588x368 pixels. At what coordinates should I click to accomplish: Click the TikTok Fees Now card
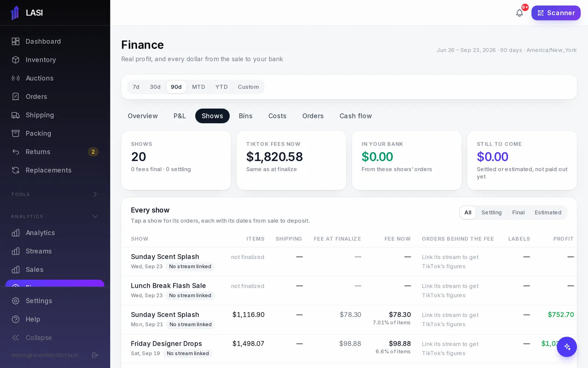point(291,160)
